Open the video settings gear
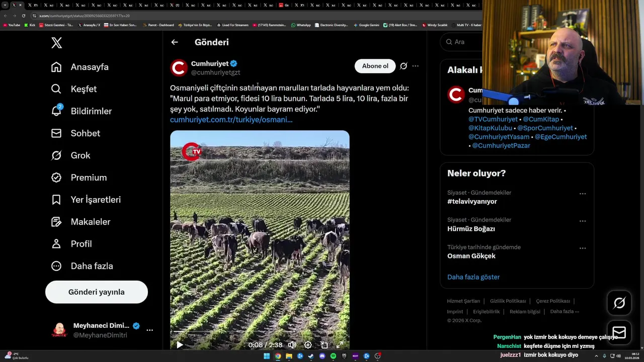 308,345
